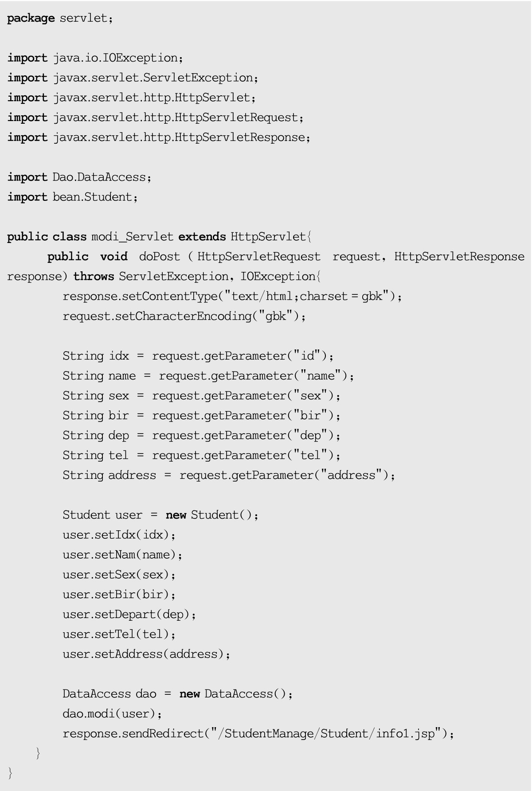Viewport: 532px width, 791px height.
Task: Click the response.setContentType line
Action: [232, 296]
